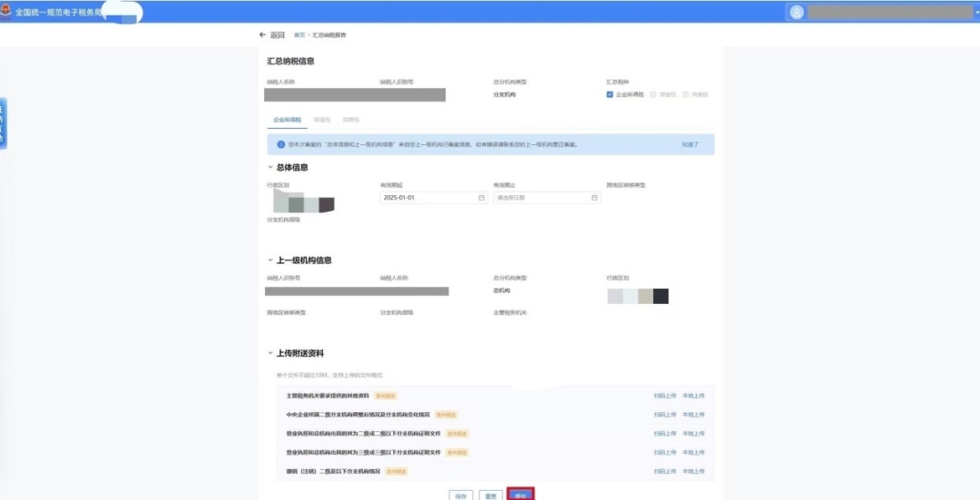
Task: Click the blue info icon in notice banner
Action: click(280, 144)
